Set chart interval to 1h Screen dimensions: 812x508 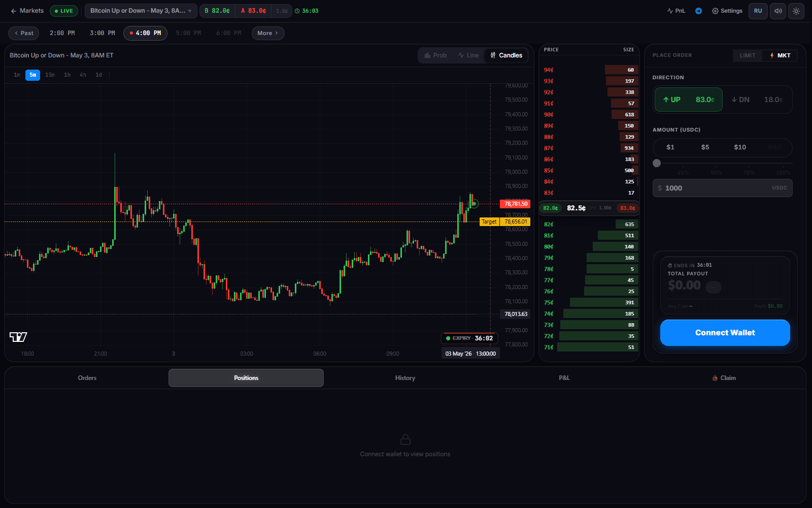click(x=67, y=75)
